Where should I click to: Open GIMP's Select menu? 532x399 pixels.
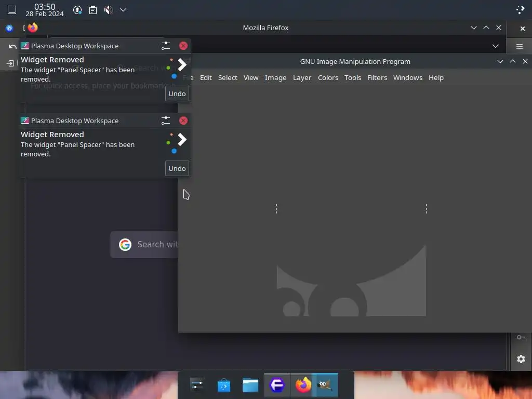[228, 78]
